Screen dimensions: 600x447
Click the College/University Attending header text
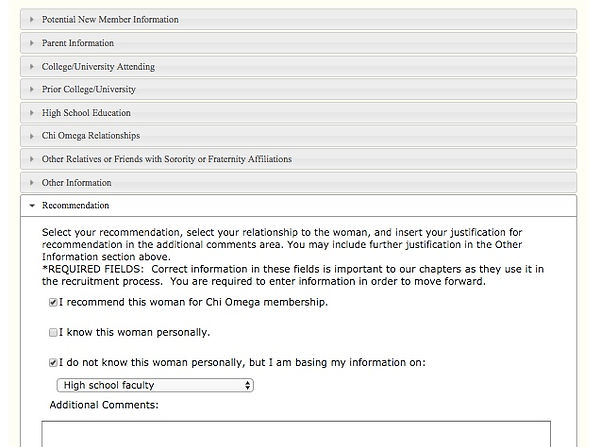[x=98, y=67]
